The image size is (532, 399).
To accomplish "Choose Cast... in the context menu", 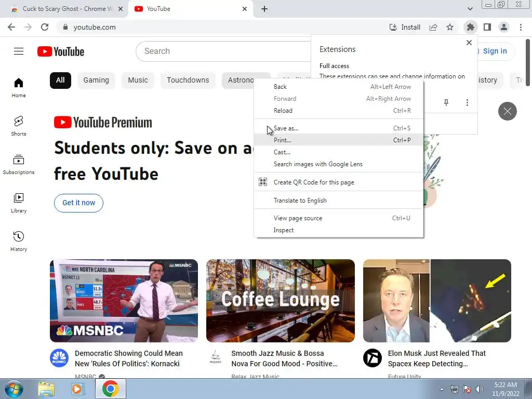I will coord(339,152).
